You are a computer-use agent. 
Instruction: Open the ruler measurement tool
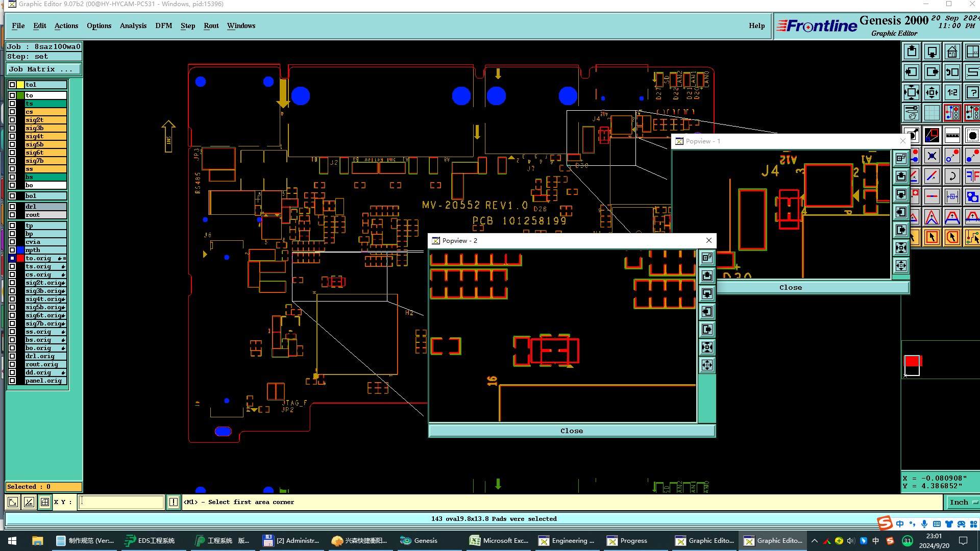pos(952,135)
